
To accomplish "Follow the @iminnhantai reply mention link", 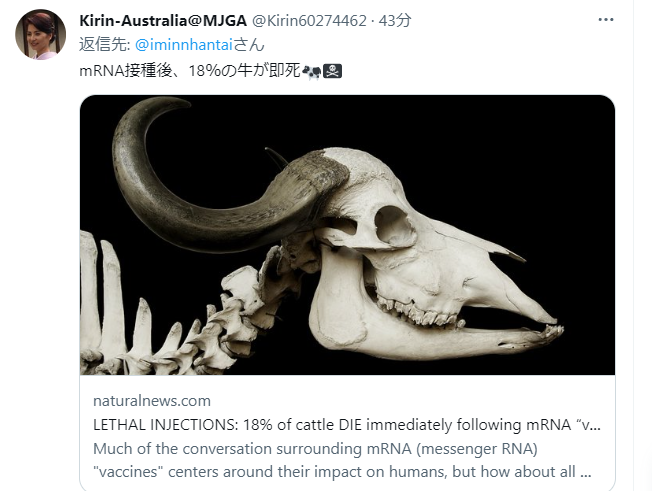I will [x=183, y=44].
